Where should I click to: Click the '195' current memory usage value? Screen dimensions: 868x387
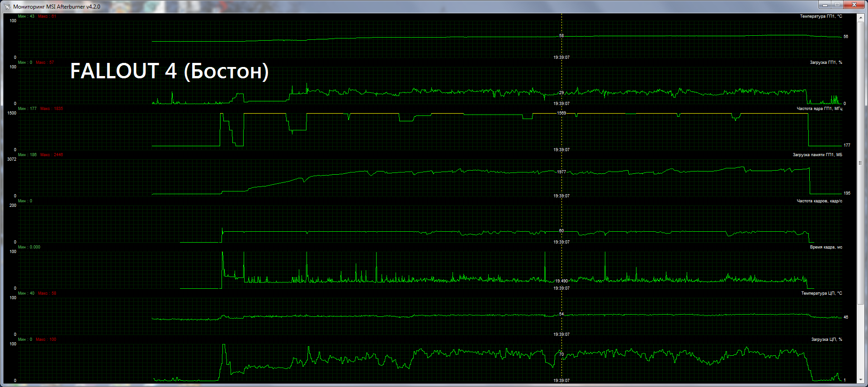click(x=847, y=193)
